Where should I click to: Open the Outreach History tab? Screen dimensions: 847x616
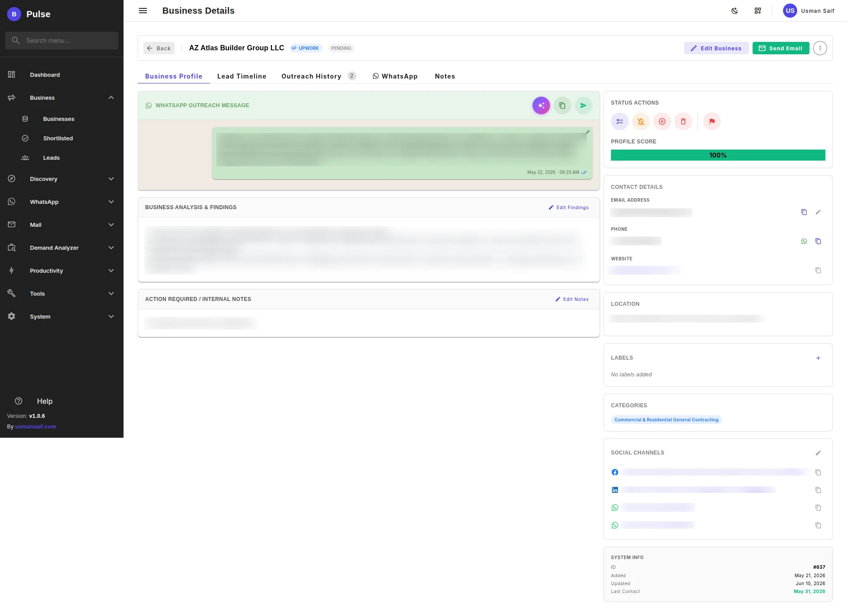coord(319,76)
